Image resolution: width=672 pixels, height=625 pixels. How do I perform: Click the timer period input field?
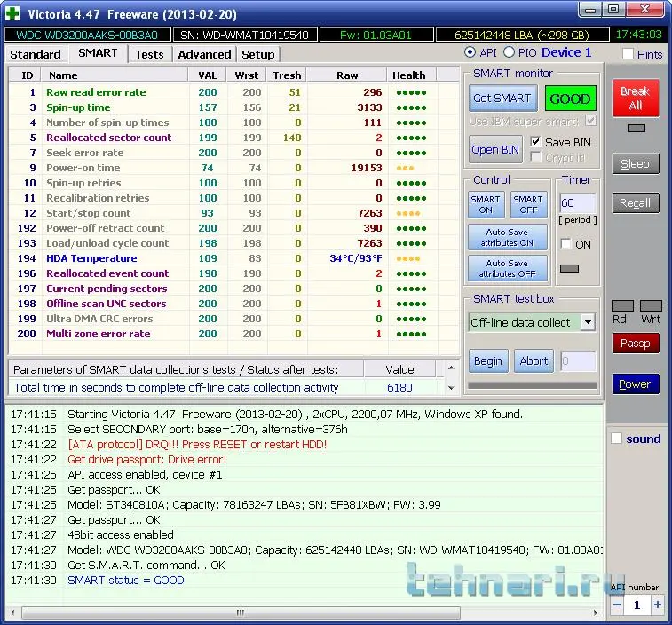coord(577,202)
